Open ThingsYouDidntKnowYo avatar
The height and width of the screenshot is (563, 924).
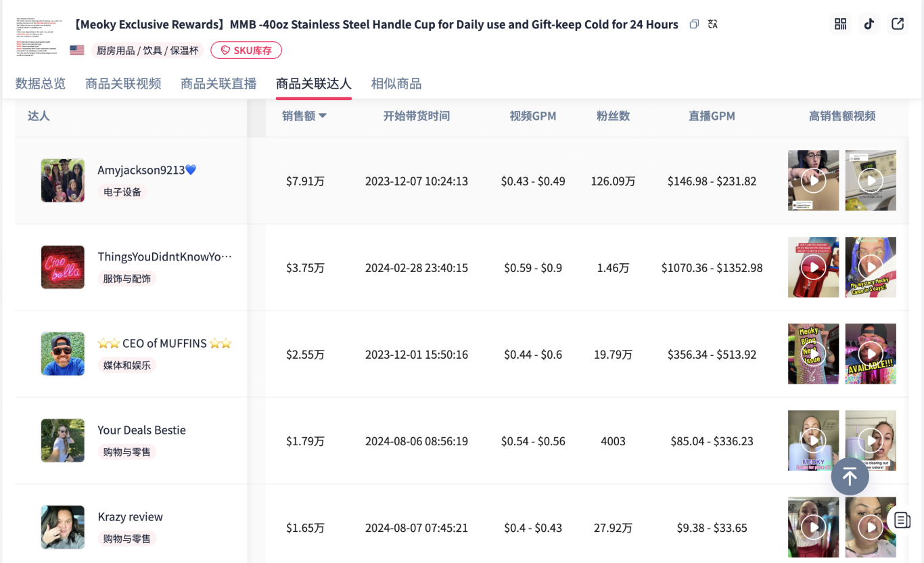(63, 267)
